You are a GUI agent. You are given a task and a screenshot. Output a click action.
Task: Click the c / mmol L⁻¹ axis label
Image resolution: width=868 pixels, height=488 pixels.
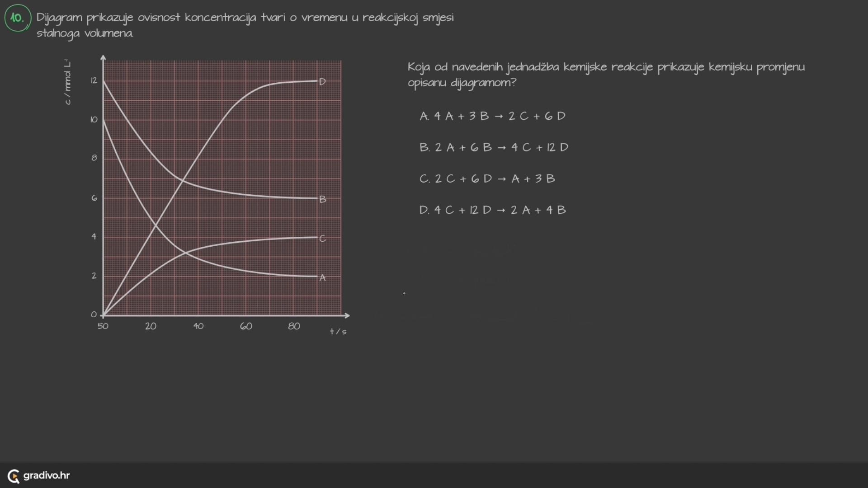click(68, 82)
